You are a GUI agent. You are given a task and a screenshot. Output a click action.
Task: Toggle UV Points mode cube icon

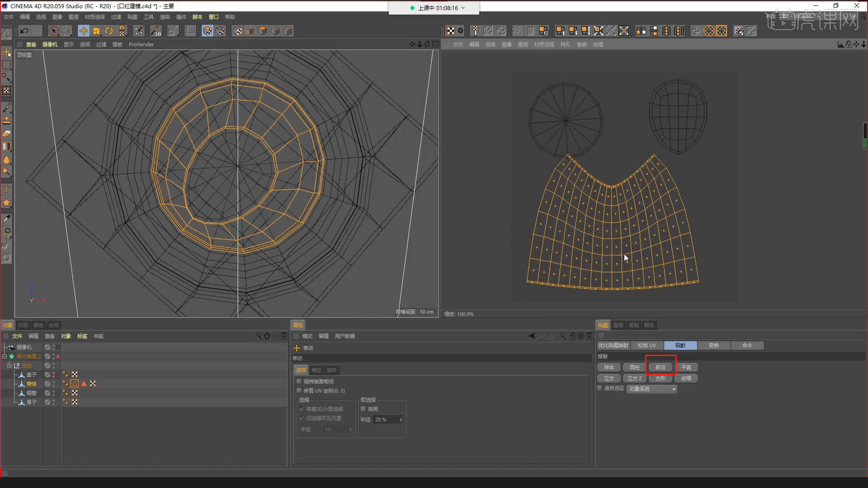coord(220,31)
